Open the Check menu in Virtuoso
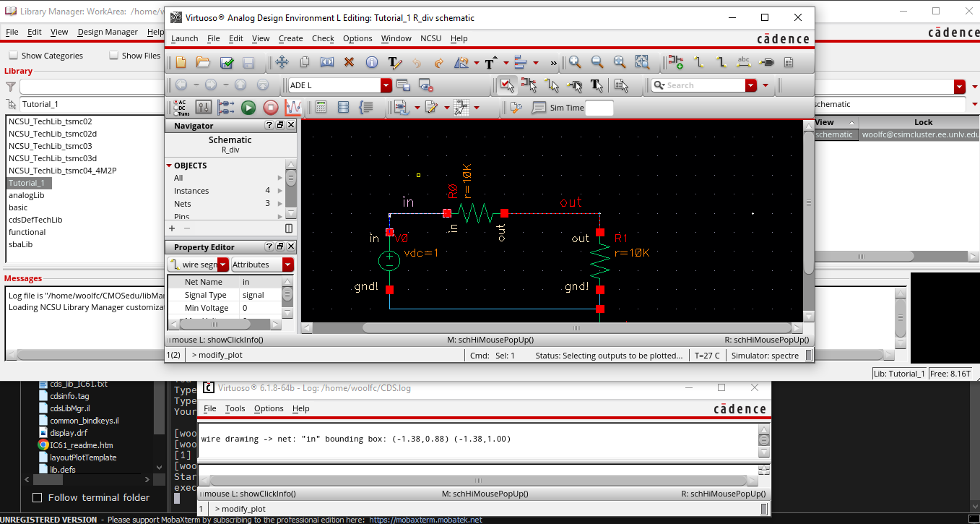 click(x=323, y=38)
